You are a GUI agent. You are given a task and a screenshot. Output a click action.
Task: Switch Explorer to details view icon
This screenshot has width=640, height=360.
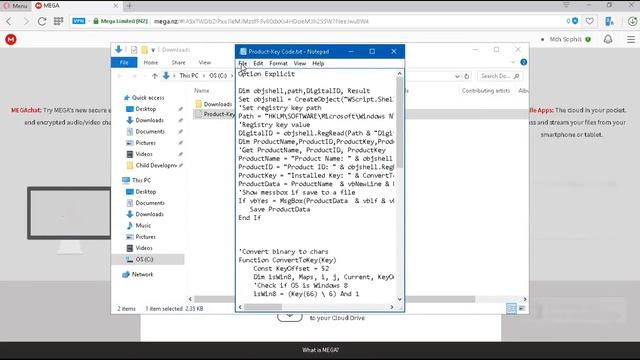pyautogui.click(x=511, y=309)
